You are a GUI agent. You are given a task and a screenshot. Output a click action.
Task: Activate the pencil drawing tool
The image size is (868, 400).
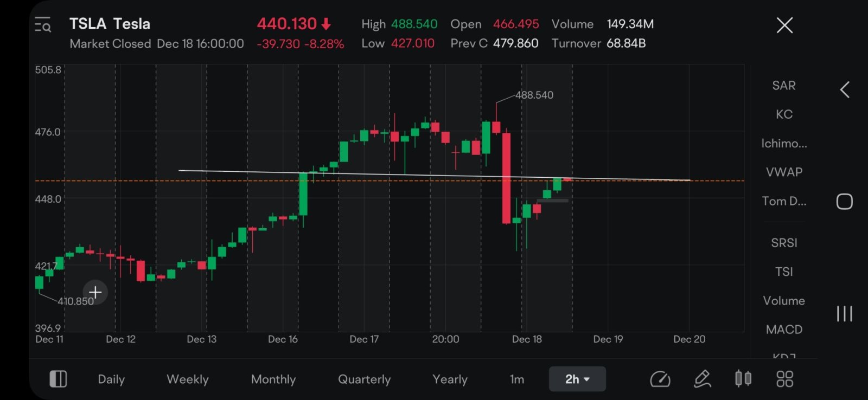pyautogui.click(x=703, y=379)
